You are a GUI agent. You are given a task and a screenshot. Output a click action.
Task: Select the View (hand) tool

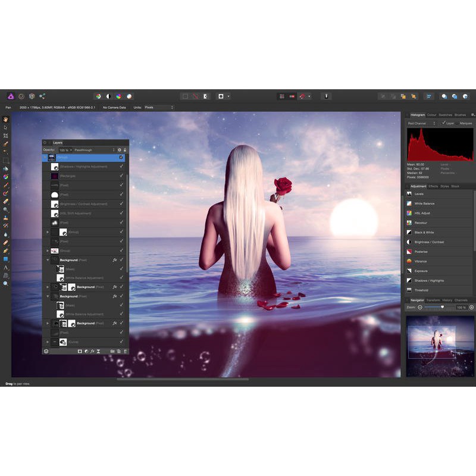tap(6, 118)
